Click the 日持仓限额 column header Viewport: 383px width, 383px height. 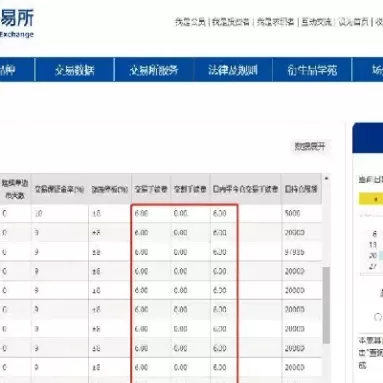pos(301,189)
